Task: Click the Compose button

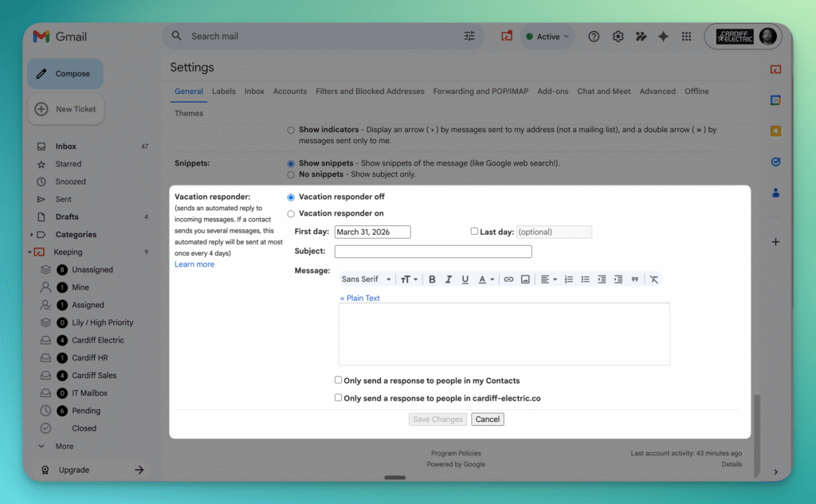Action: click(x=65, y=73)
